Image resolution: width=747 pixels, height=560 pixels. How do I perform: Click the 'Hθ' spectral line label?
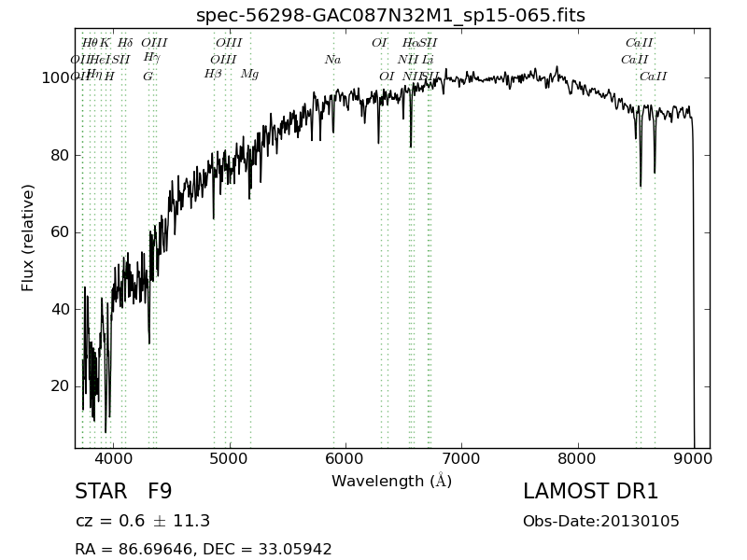(90, 43)
